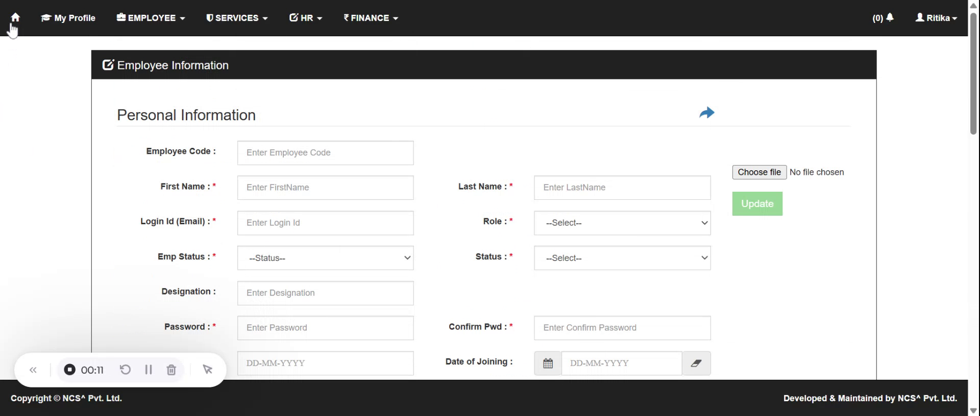Open Date of Joining calendar icon

tap(548, 363)
